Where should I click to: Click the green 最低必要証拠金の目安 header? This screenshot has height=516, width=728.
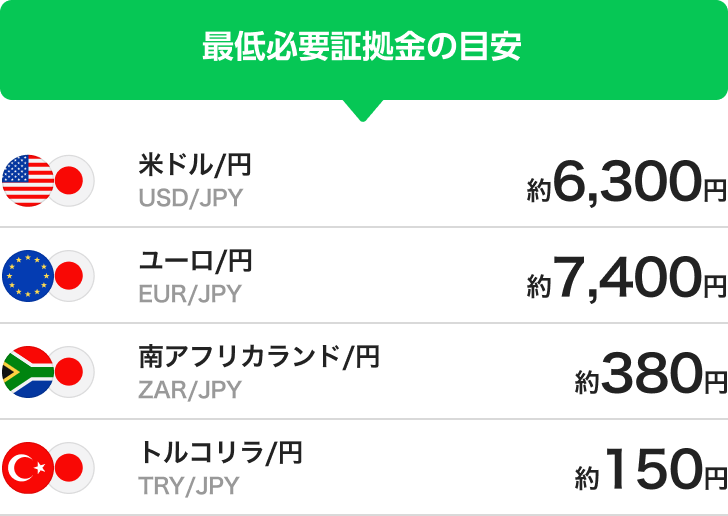[362, 48]
